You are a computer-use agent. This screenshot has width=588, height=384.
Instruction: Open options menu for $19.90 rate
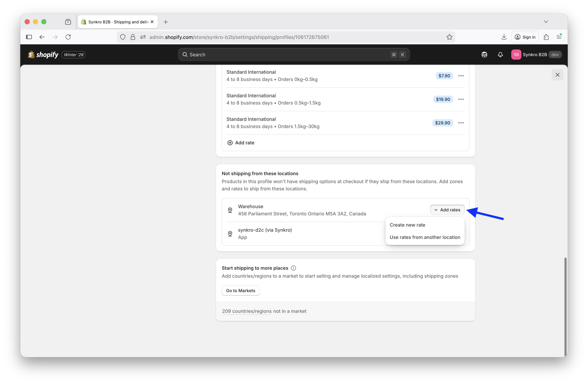click(x=461, y=99)
